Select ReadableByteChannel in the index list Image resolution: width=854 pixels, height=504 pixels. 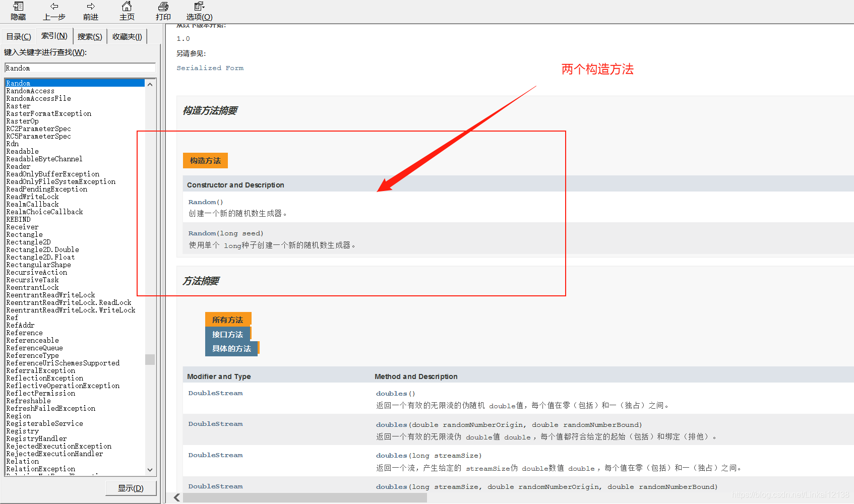click(x=44, y=159)
